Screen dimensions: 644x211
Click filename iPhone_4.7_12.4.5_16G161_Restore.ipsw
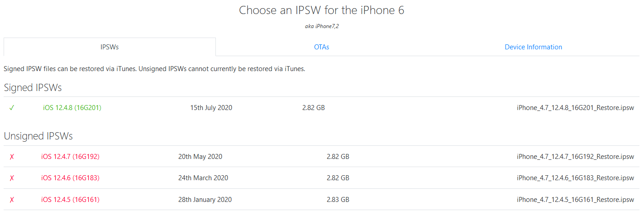575,200
